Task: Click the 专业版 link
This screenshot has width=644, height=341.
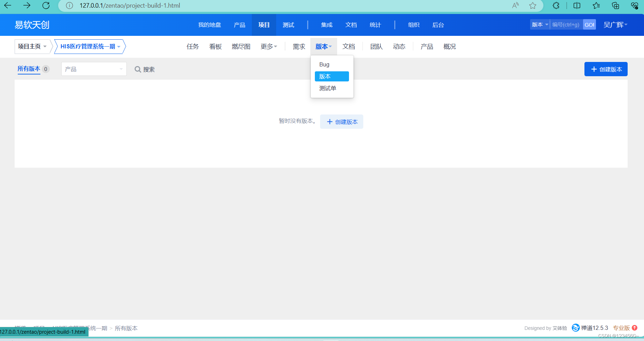Action: (x=621, y=328)
